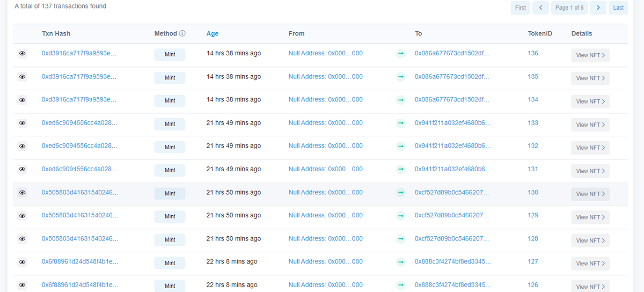Click the Mint method badge in TokenID 131 row
The width and height of the screenshot is (644, 292).
[x=170, y=170]
